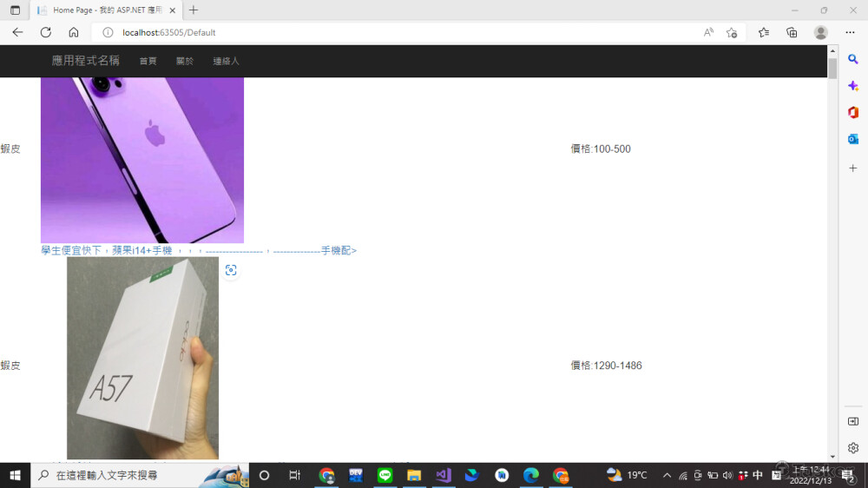This screenshot has height=488, width=868.
Task: Open Edge settings and more menu
Action: pos(850,32)
